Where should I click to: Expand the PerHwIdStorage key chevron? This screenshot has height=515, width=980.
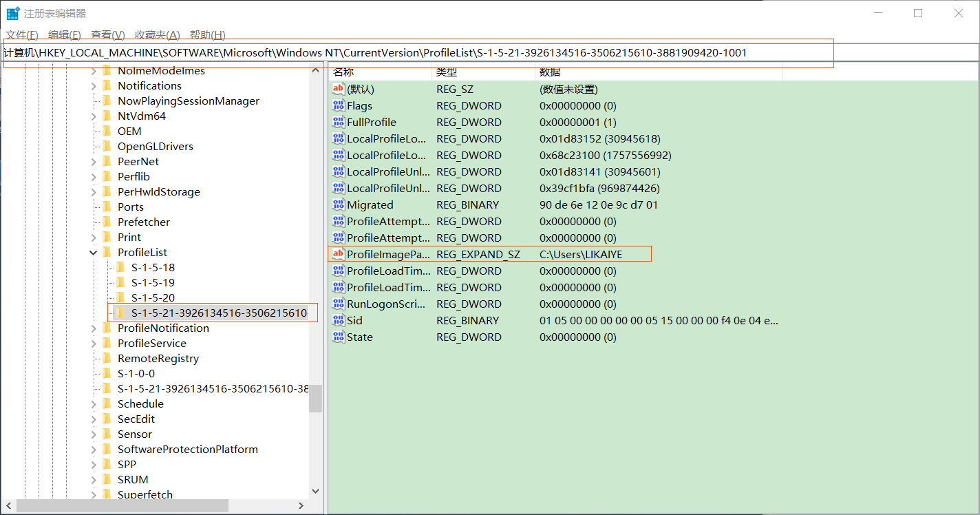[94, 191]
